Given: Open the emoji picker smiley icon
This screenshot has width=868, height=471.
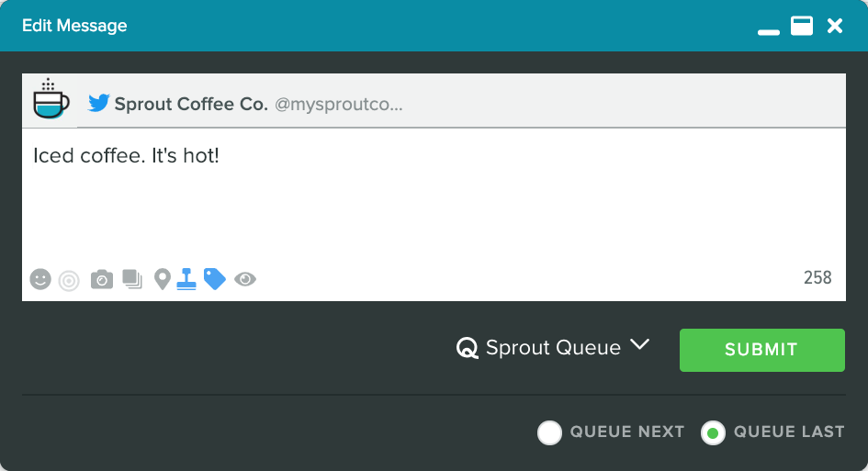Looking at the screenshot, I should (40, 279).
